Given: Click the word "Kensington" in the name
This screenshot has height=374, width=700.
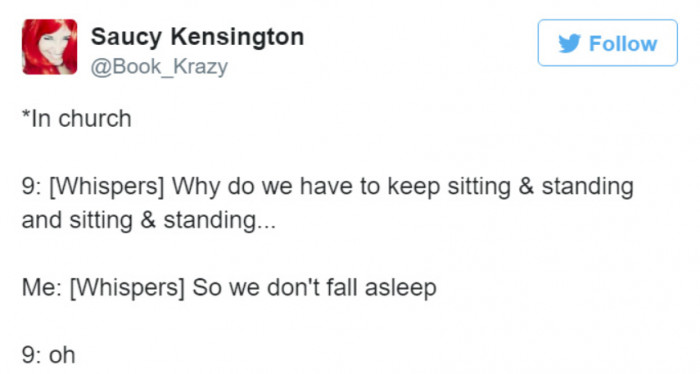Looking at the screenshot, I should tap(238, 37).
